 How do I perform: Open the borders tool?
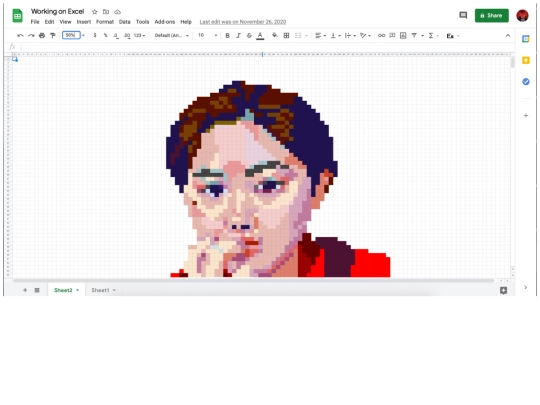click(x=286, y=35)
